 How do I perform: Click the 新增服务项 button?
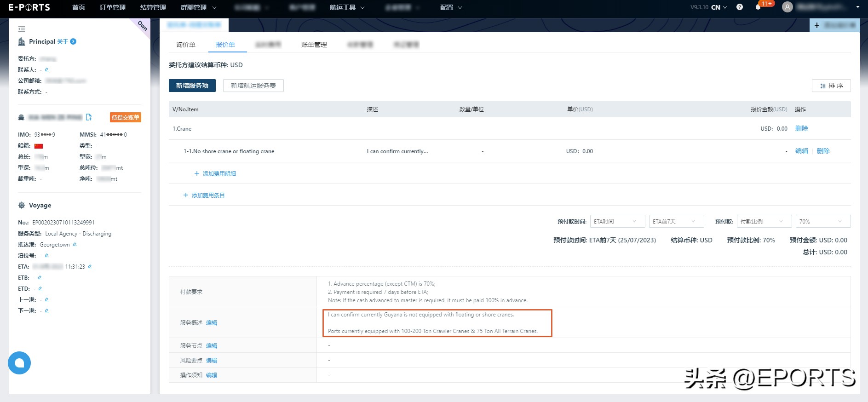pos(192,86)
